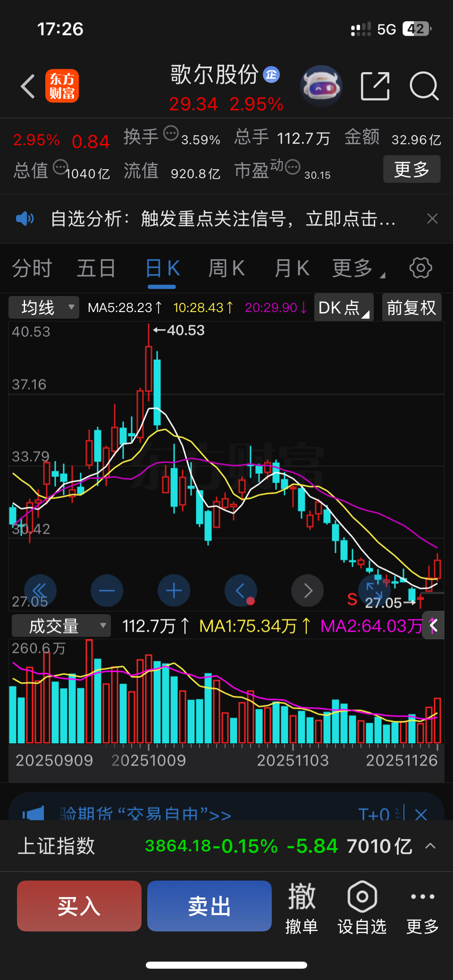Move chart left one candle

(241, 590)
